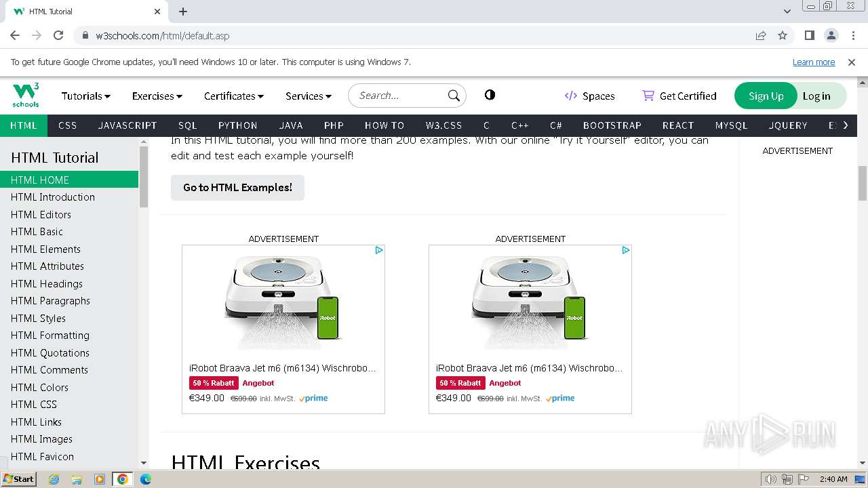Screen dimensions: 868x488
Task: Open File Explorer from taskbar
Action: pos(77,479)
